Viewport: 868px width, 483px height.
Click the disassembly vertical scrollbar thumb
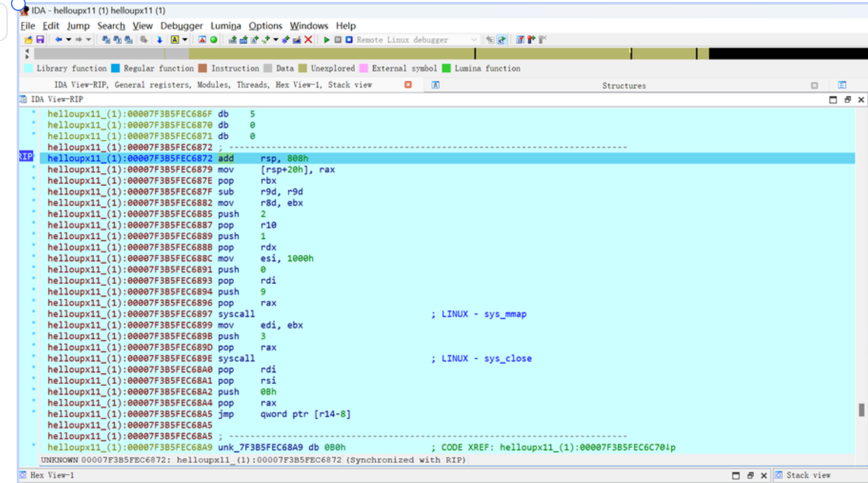(861, 410)
